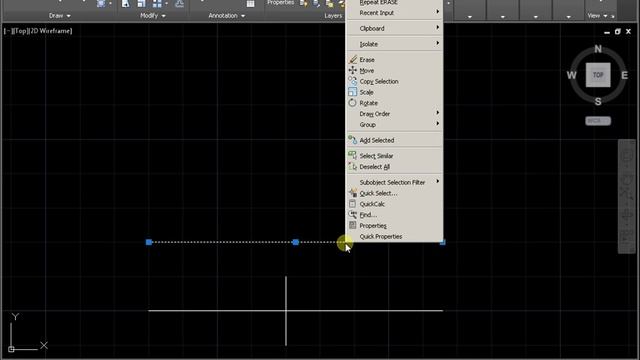
Task: Expand the Group submenu
Action: point(394,124)
